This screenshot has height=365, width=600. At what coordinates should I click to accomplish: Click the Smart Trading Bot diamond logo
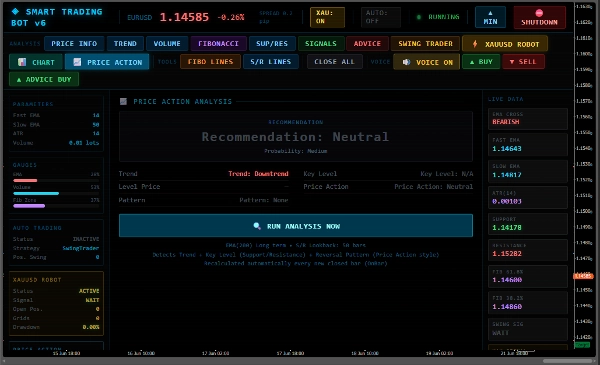point(15,11)
